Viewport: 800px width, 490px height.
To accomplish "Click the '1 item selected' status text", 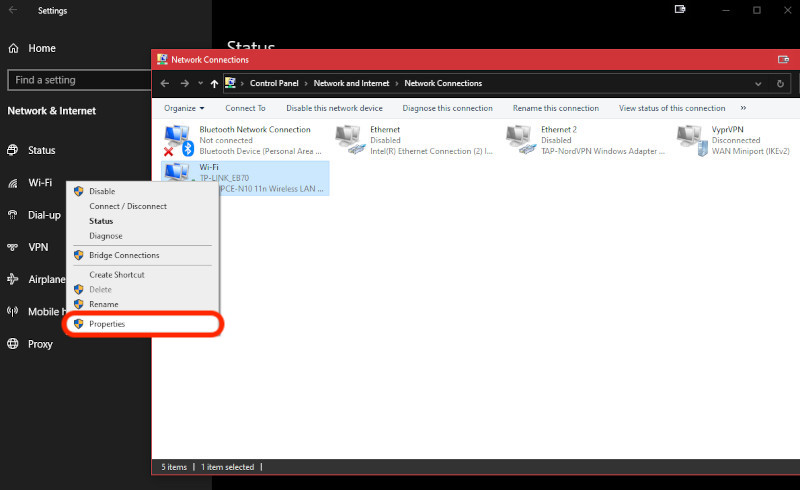I will point(228,467).
